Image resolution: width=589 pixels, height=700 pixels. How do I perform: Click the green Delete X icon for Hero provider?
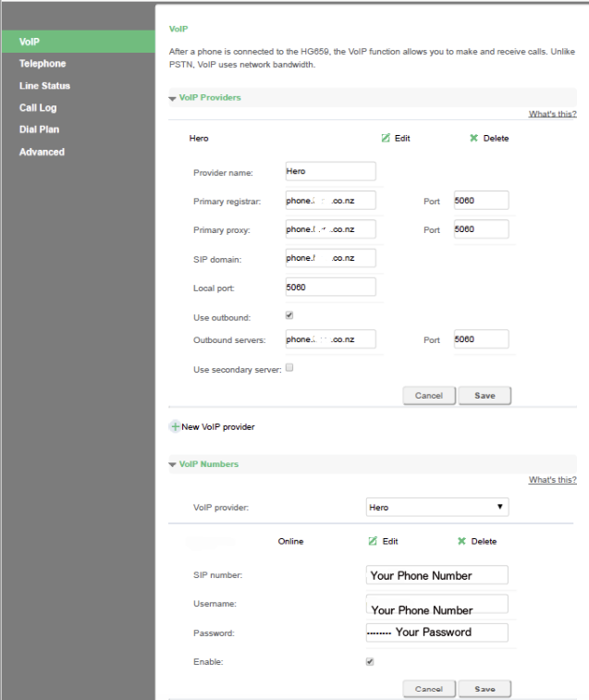coord(473,138)
